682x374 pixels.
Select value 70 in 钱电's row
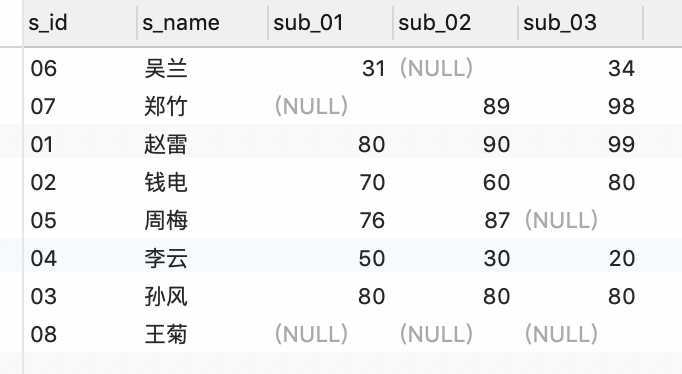372,182
